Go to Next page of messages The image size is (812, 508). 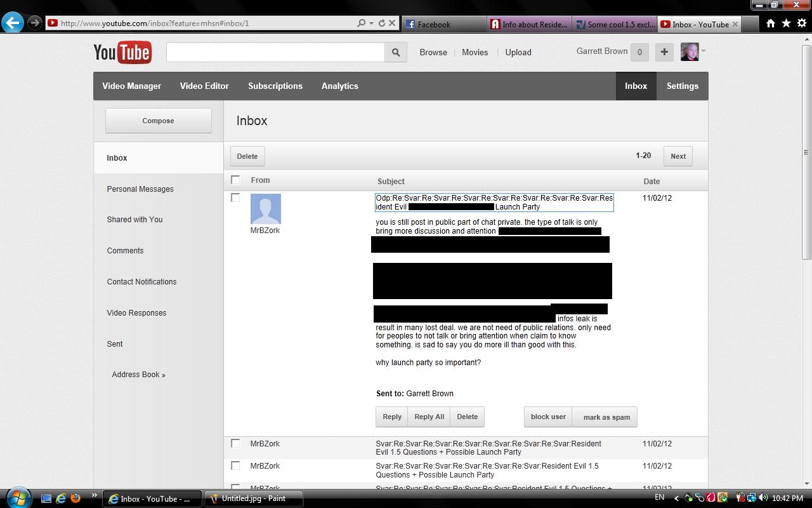click(x=678, y=156)
